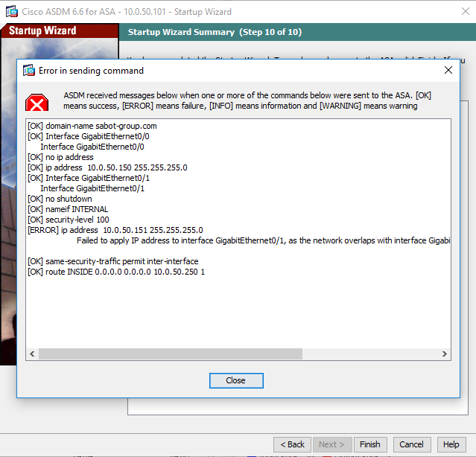Select the [OK] Interface GigabitEthernet0/1 line
This screenshot has height=457, width=476.
click(x=89, y=178)
